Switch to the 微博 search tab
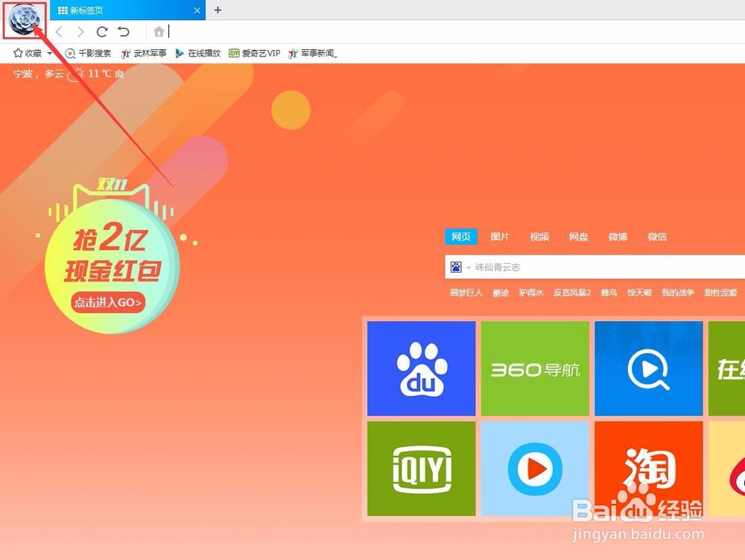This screenshot has height=560, width=745. click(618, 237)
